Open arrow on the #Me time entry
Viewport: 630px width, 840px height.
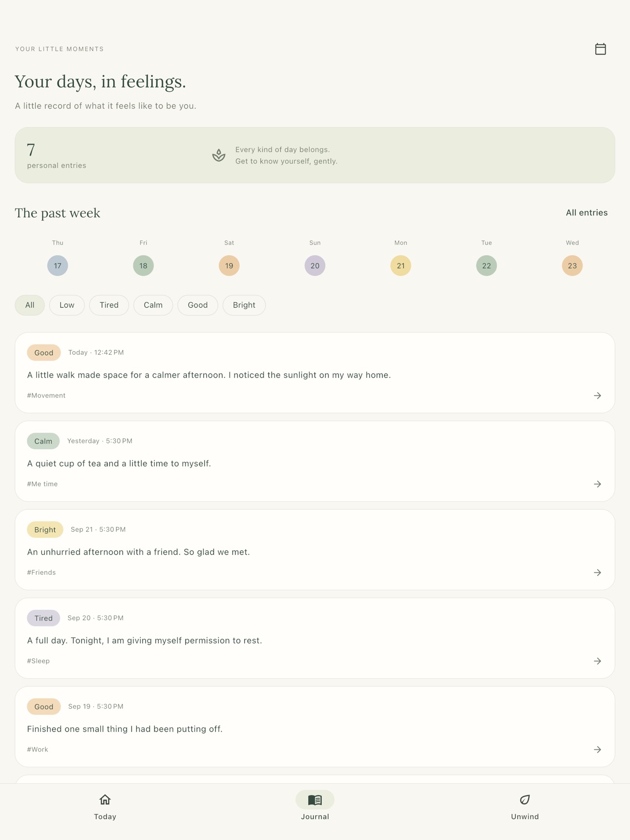(x=597, y=484)
